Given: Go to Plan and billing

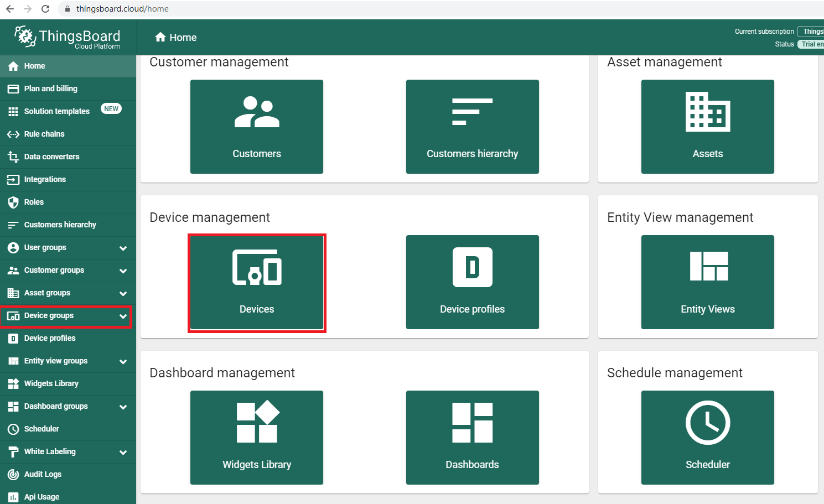Looking at the screenshot, I should [x=50, y=89].
